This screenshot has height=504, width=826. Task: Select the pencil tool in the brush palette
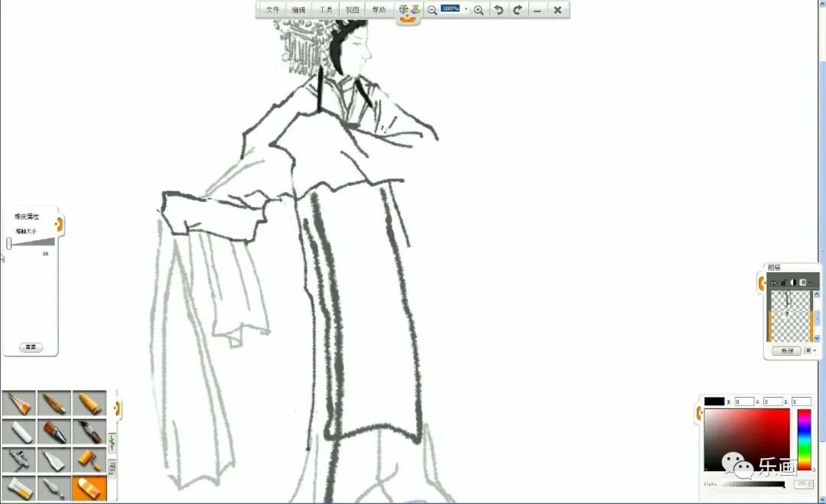(19, 403)
